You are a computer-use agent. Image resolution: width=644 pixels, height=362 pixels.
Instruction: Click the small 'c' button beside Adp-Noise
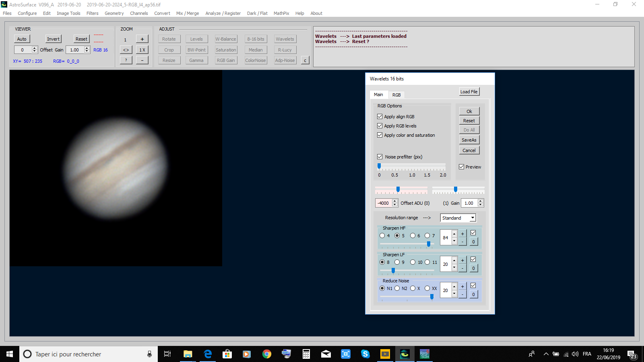[x=305, y=60]
